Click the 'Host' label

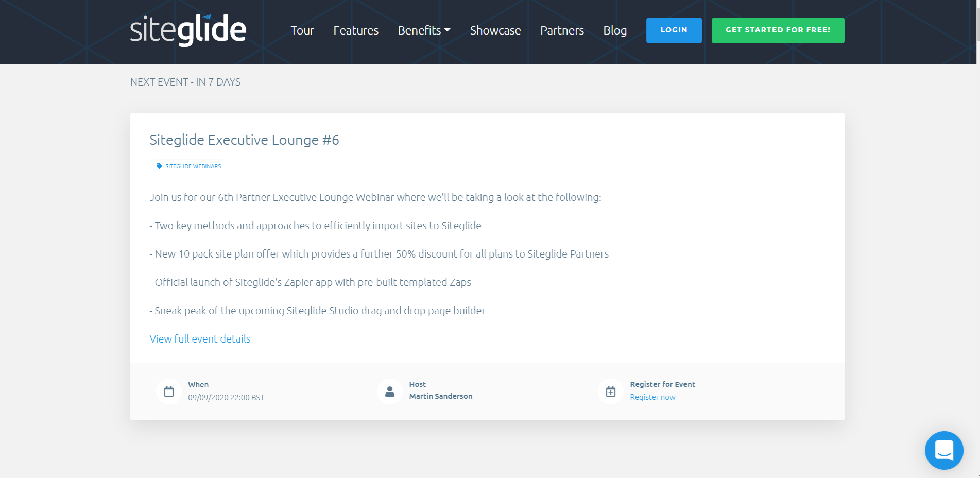418,384
